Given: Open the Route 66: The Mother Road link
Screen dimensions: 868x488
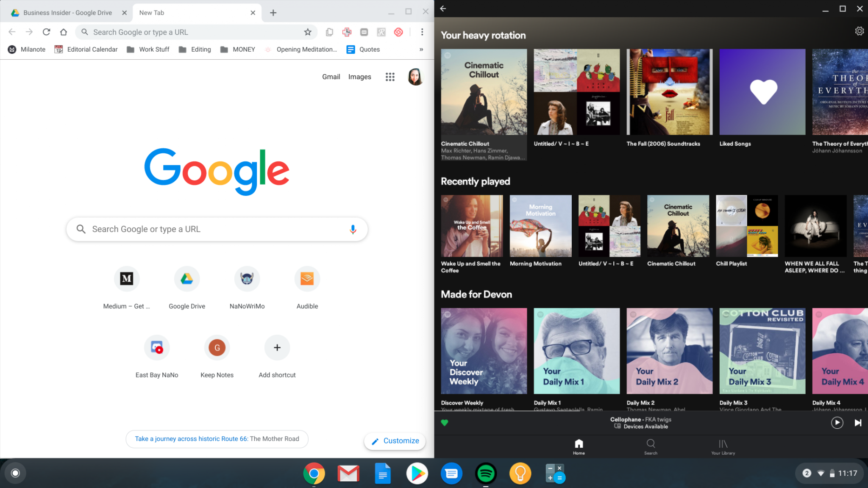Looking at the screenshot, I should 217,439.
